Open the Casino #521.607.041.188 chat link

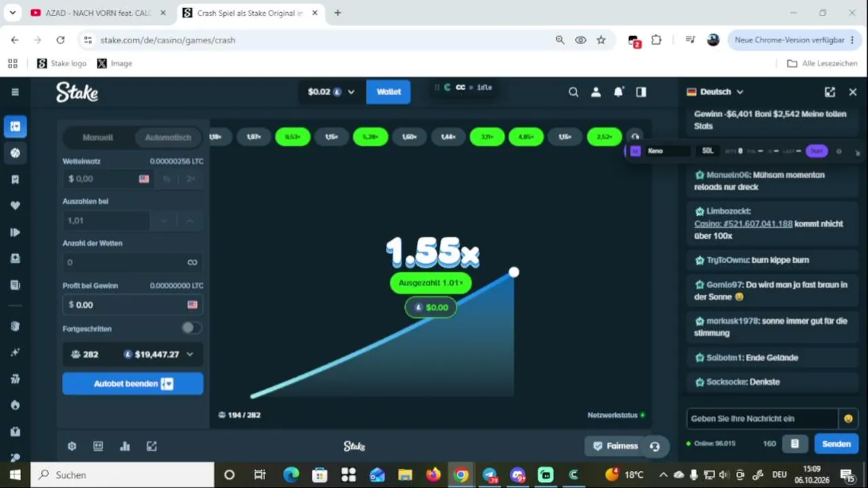pyautogui.click(x=743, y=224)
